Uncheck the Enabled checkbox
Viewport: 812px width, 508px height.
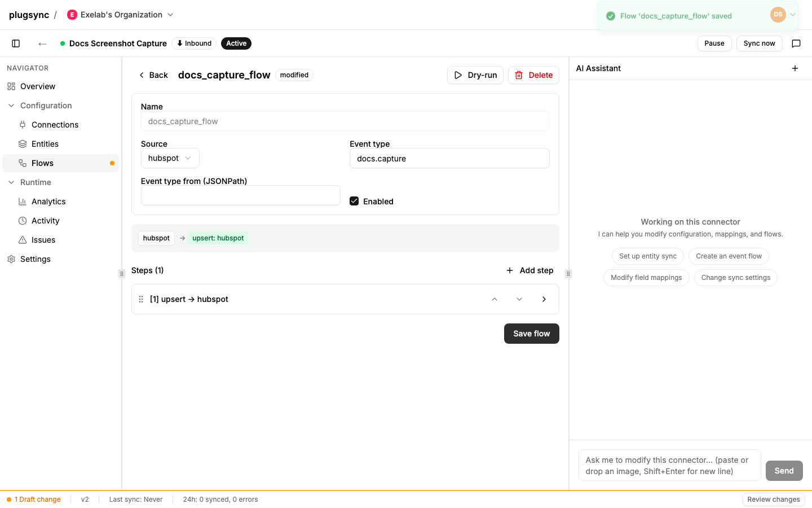point(354,201)
